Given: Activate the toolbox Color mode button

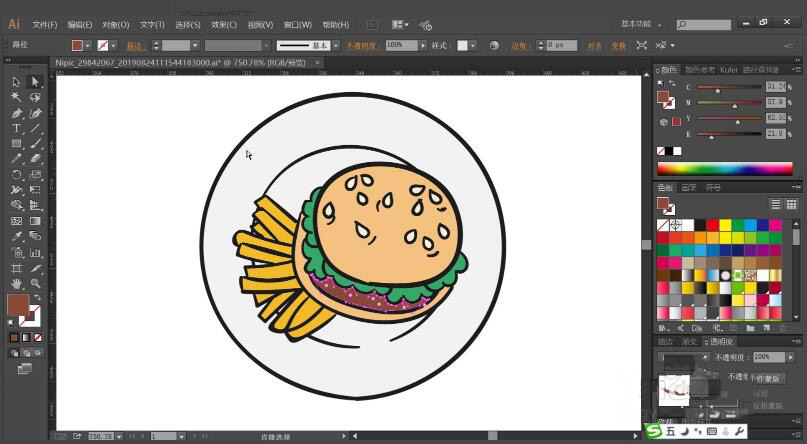Looking at the screenshot, I should coord(14,338).
